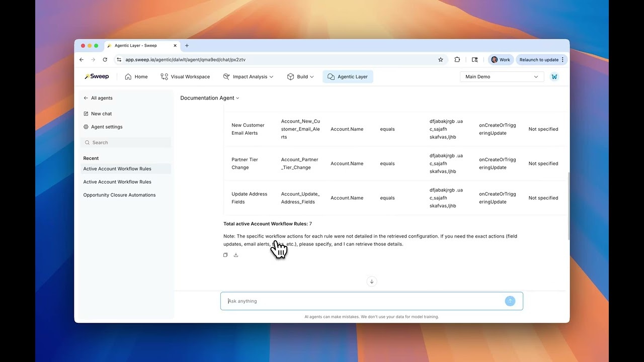The height and width of the screenshot is (362, 644).
Task: Select the Home navigation icon
Action: pyautogui.click(x=128, y=76)
